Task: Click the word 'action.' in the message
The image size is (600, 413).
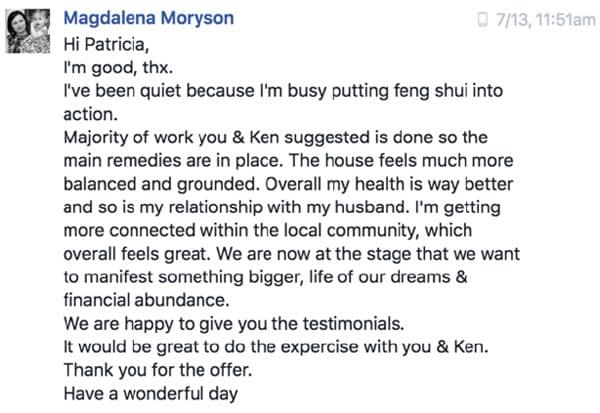Action: 90,114
